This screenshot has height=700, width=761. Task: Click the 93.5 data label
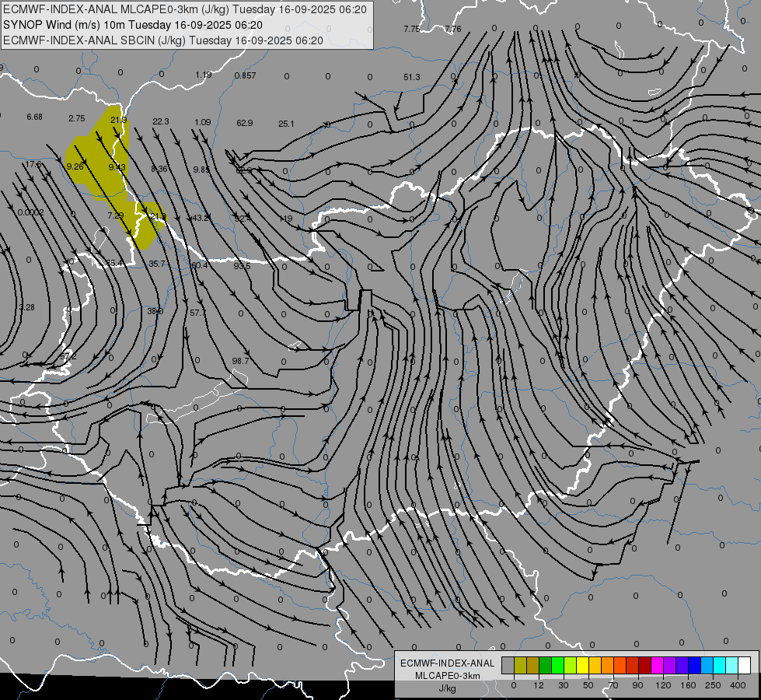[x=243, y=266]
